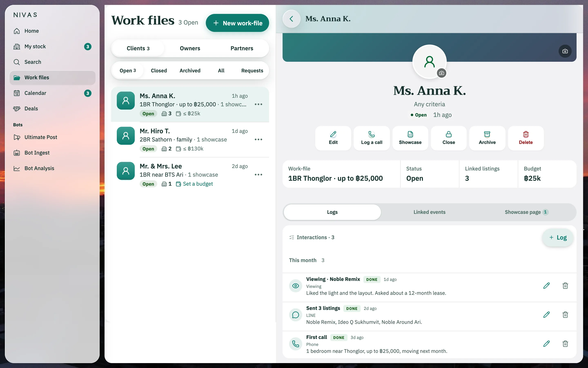Screen dimensions: 588x368
Task: Open more options for Mr. Hiro T.
Action: point(258,139)
